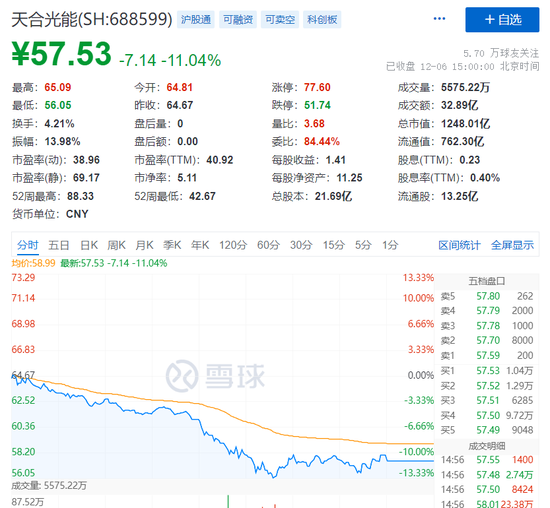Select the 科创板 tag
The image size is (550, 508).
click(322, 19)
